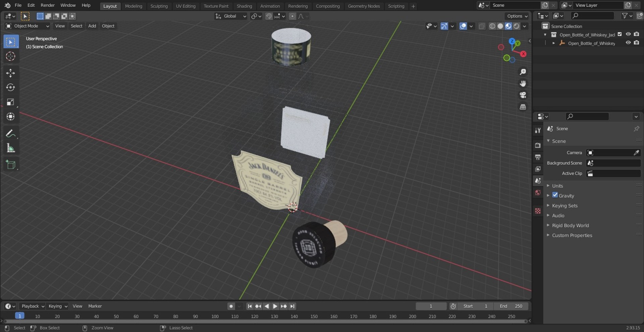Switch to wireframe viewport shading
Image resolution: width=644 pixels, height=332 pixels.
[492, 26]
